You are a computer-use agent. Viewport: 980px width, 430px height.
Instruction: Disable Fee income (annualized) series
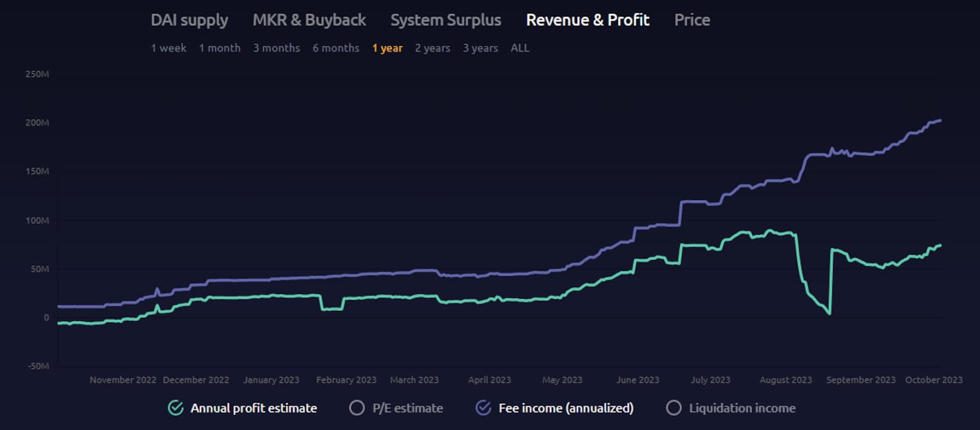pos(555,408)
